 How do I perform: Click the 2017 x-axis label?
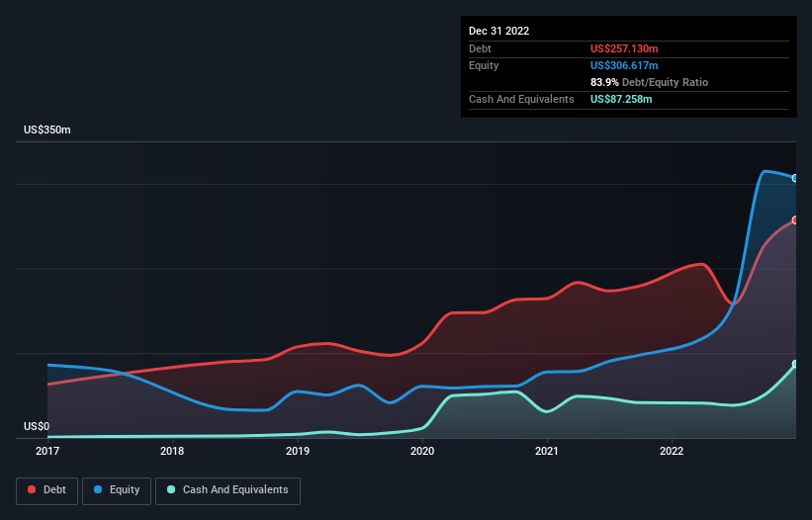click(47, 451)
